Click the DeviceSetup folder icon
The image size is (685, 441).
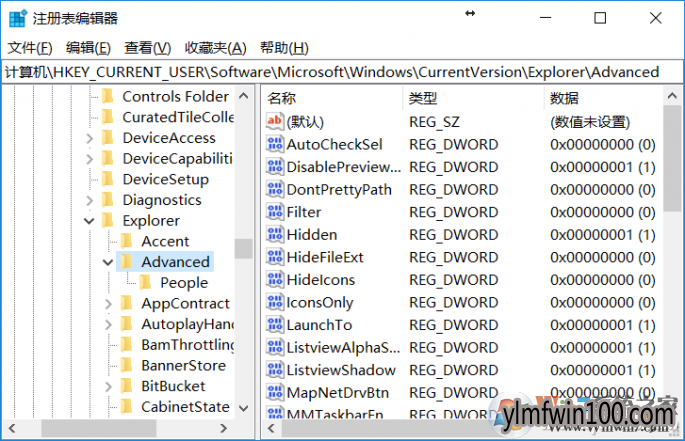108,179
